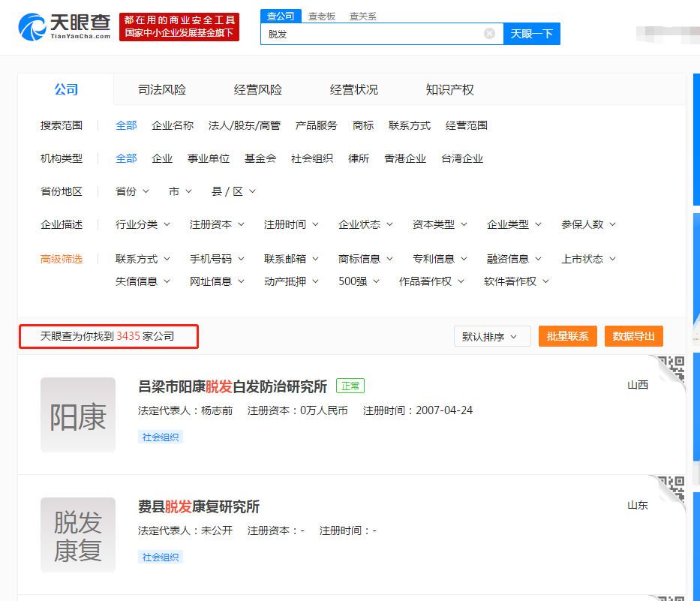Viewport: 700px width, 601px height.
Task: Select the 查老板 search tab
Action: pyautogui.click(x=321, y=16)
